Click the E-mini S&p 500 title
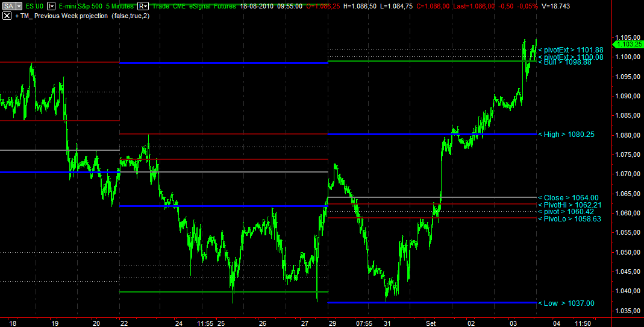Viewport: 644px width, 327px height. point(81,6)
